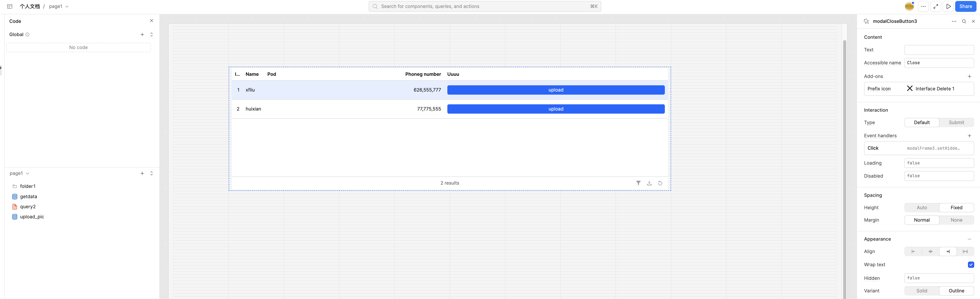The image size is (980, 299).
Task: Sort by Name column header
Action: 252,74
